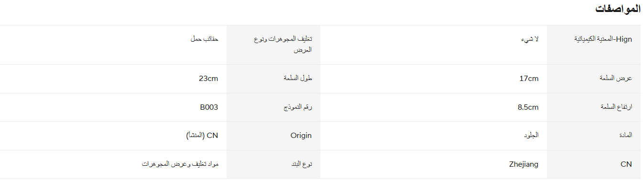Click the Zhejiang value
Viewport: 644px width, 183px height.
tap(524, 164)
